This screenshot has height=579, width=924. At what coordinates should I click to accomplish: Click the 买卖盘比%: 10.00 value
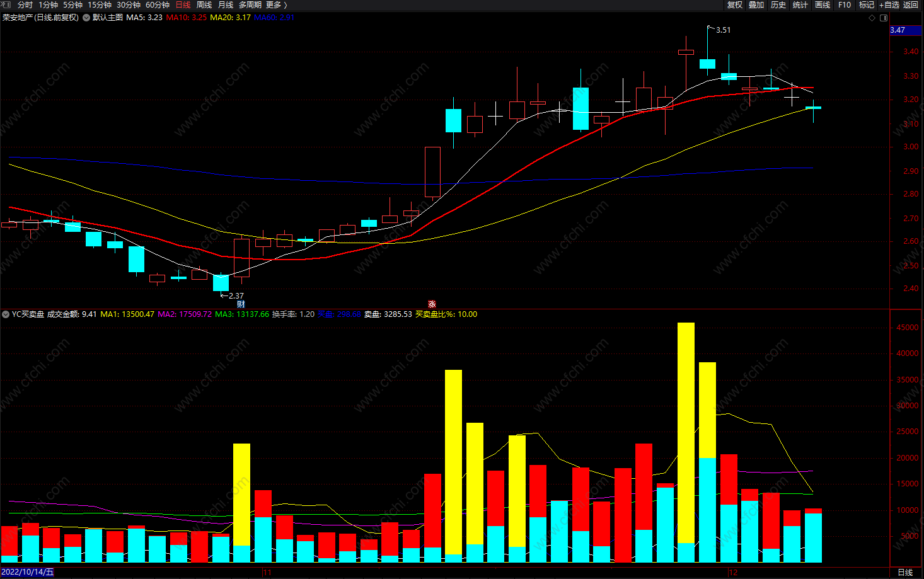(446, 314)
